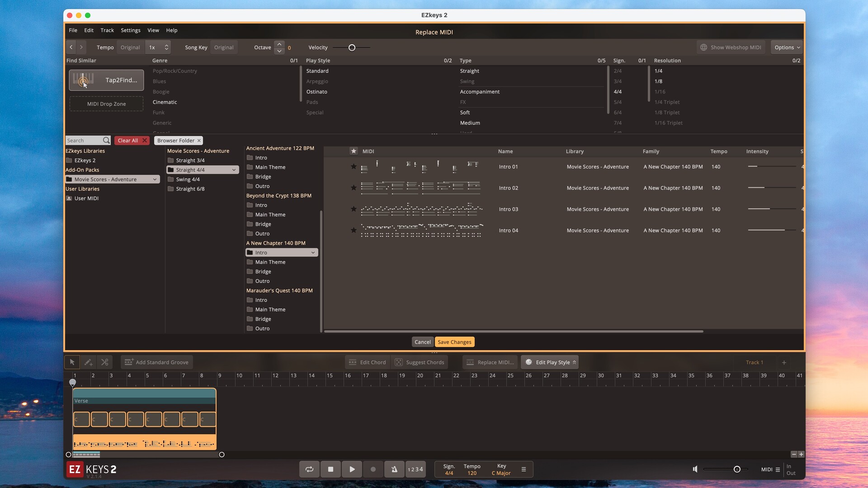Viewport: 868px width, 488px height.
Task: Toggle the metronome button
Action: (394, 469)
